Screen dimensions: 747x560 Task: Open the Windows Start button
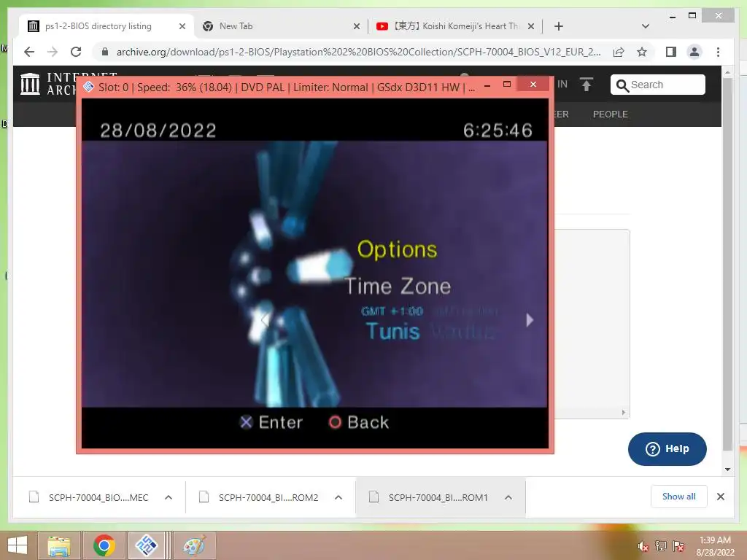18,545
